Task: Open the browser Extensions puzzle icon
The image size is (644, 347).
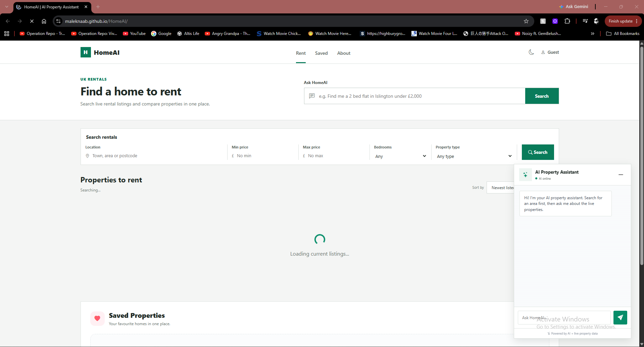Action: 567,21
